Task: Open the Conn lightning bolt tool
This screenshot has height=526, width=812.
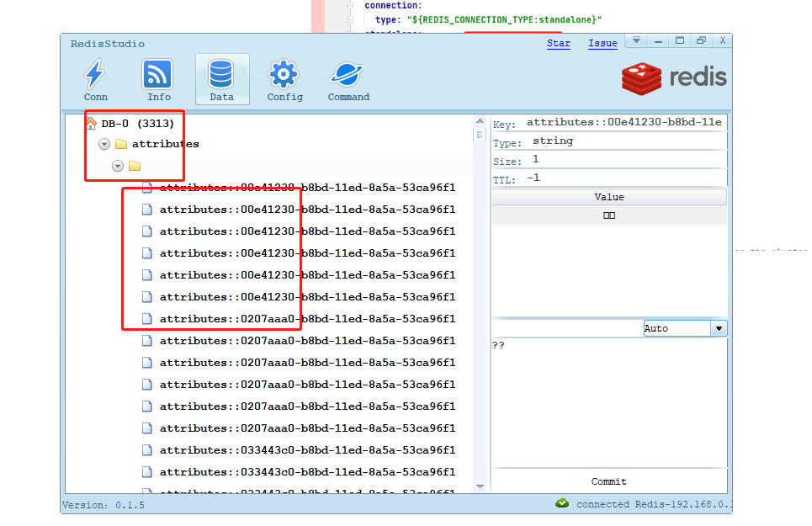Action: (95, 79)
